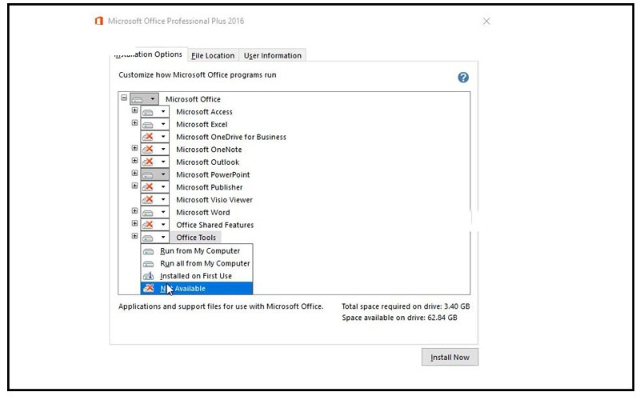640x400 pixels.
Task: Open install-state dropdown for Office Tools
Action: click(155, 237)
